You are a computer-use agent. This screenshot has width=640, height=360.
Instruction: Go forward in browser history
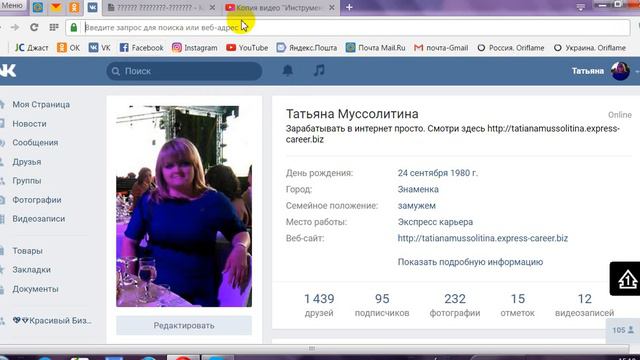15,27
